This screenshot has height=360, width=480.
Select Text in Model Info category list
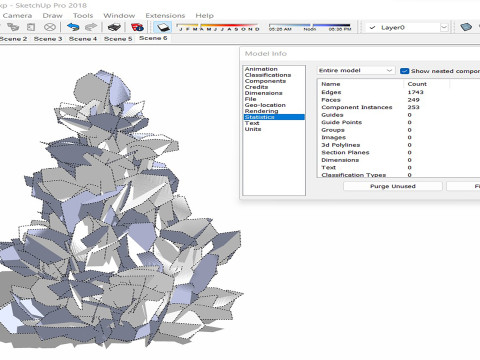252,123
